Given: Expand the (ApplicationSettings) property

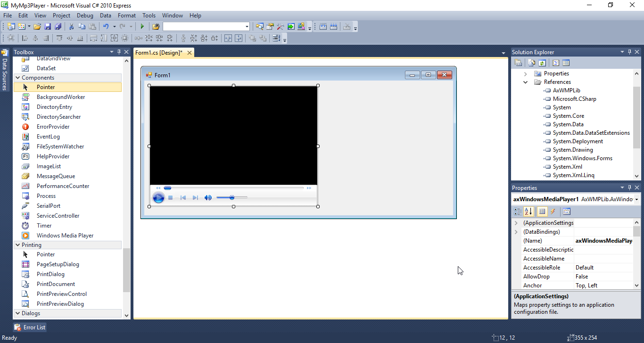Looking at the screenshot, I should click(x=516, y=223).
